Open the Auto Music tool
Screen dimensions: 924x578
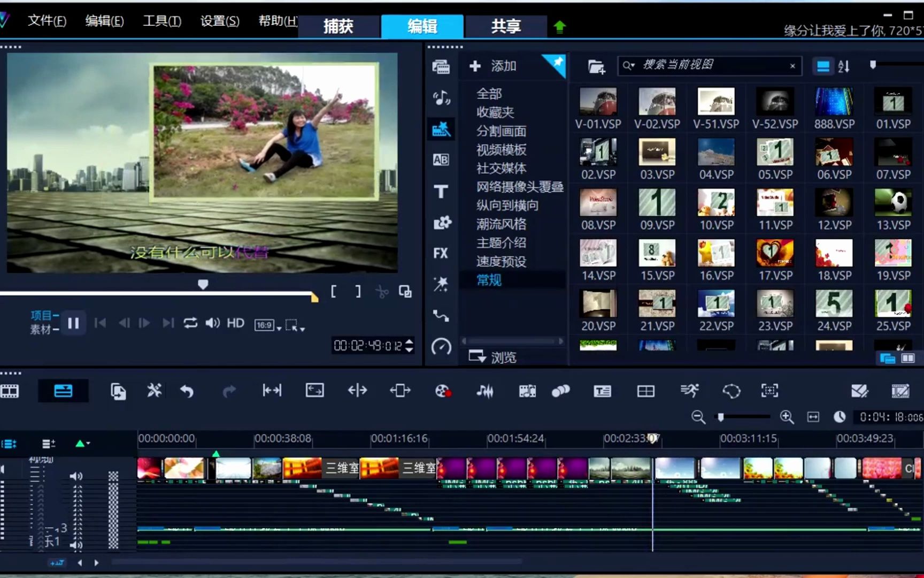click(527, 391)
